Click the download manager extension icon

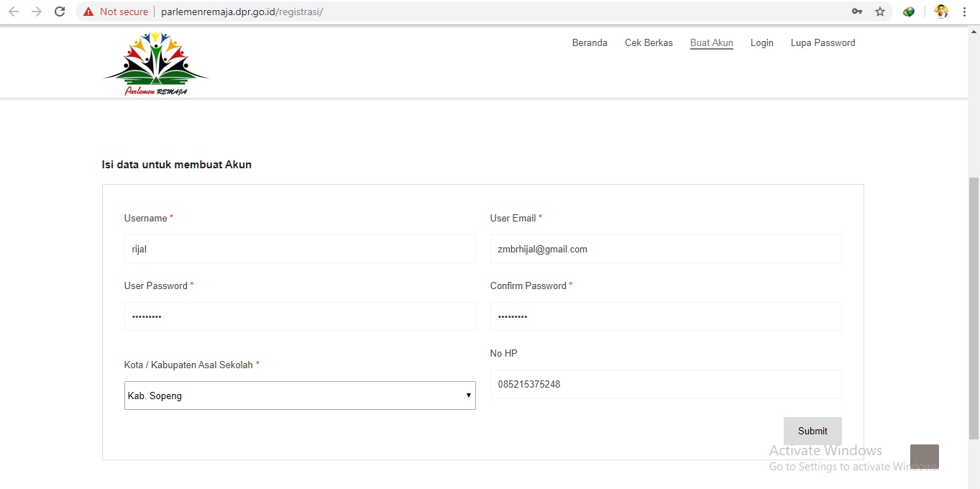[909, 12]
